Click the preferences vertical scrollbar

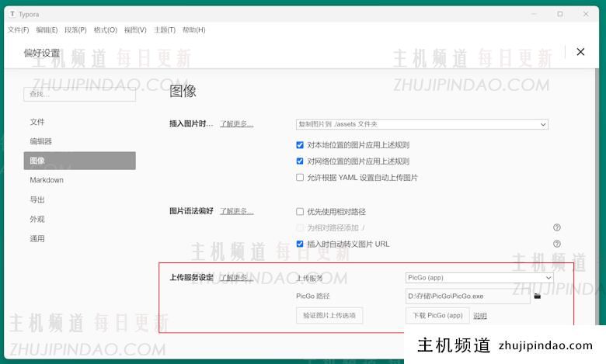tap(597, 197)
